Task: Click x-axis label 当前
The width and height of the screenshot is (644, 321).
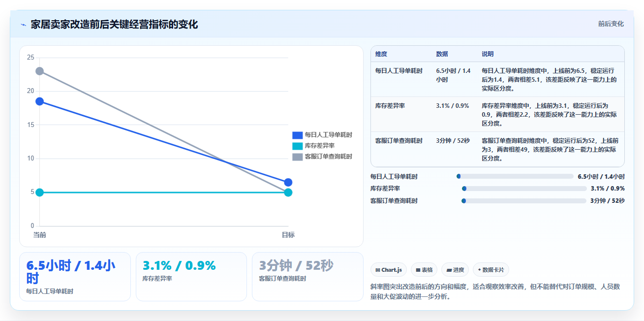Action: click(39, 235)
